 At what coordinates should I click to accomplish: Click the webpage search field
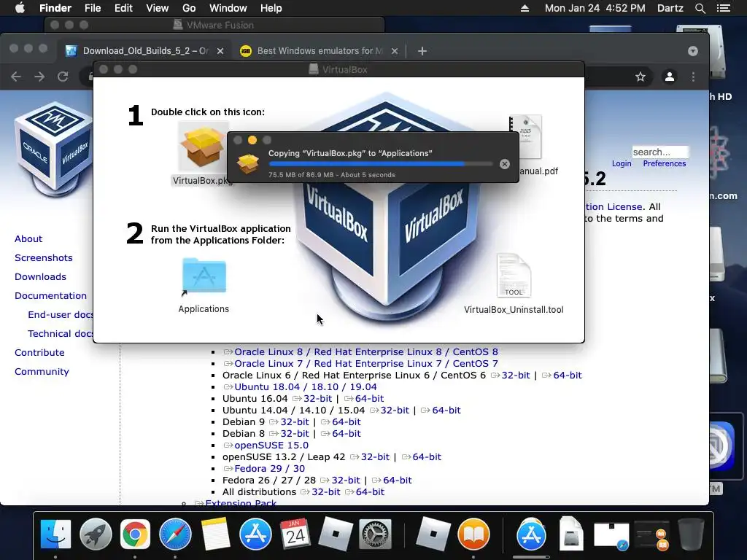(x=659, y=152)
